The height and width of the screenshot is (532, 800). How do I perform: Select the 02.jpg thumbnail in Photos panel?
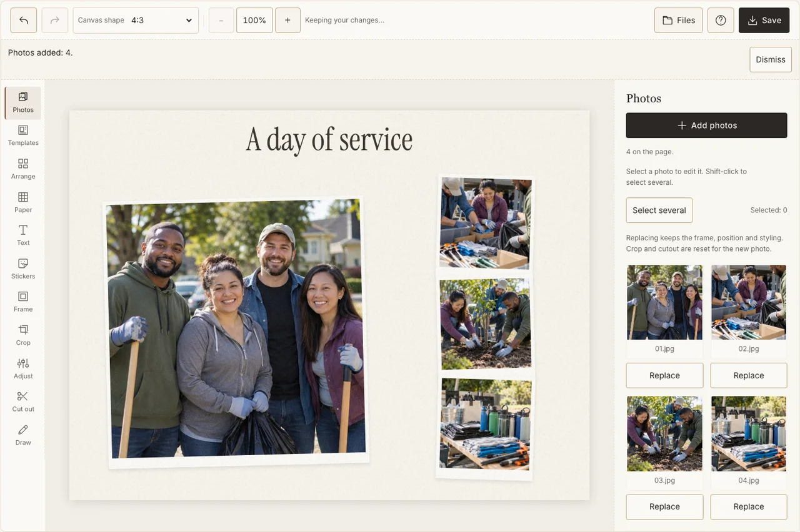tap(749, 303)
